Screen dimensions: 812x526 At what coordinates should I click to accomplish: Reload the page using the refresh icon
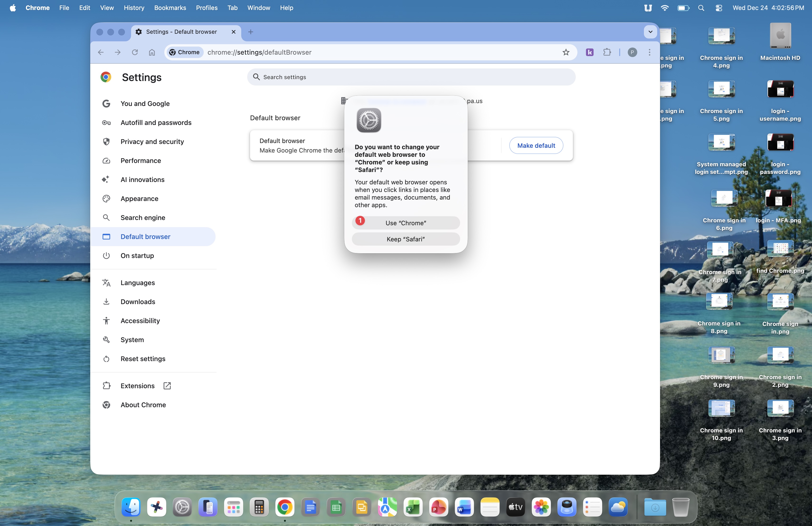point(135,52)
